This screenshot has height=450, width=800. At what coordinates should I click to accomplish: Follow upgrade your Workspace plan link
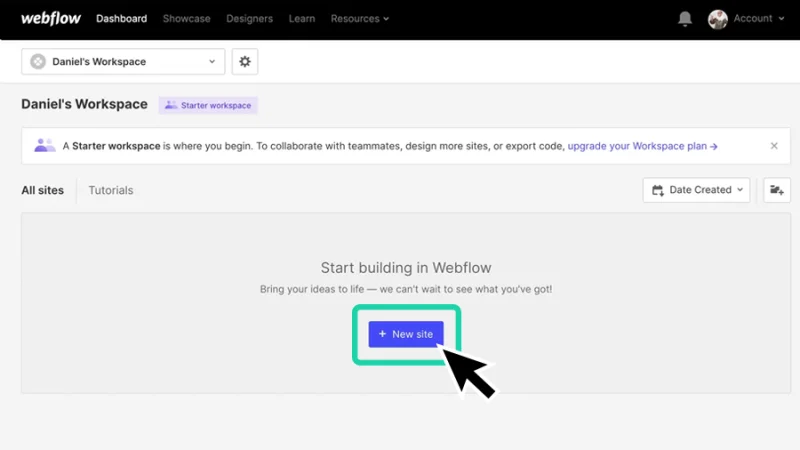(x=642, y=146)
